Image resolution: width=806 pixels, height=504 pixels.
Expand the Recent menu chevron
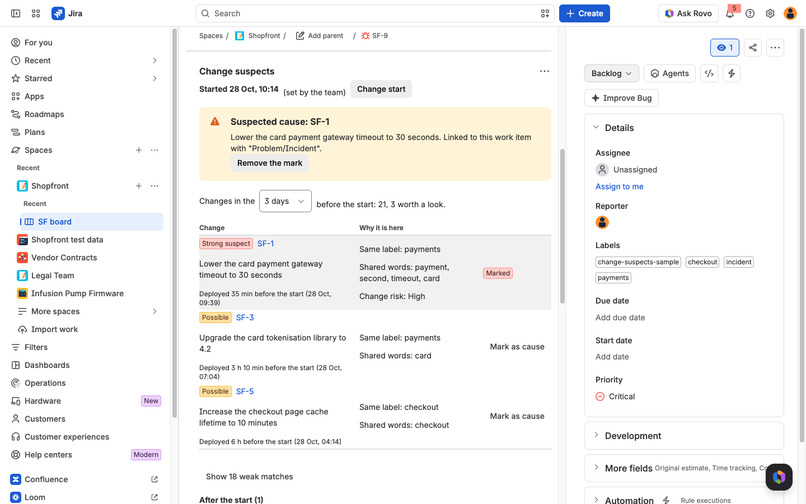[154, 61]
